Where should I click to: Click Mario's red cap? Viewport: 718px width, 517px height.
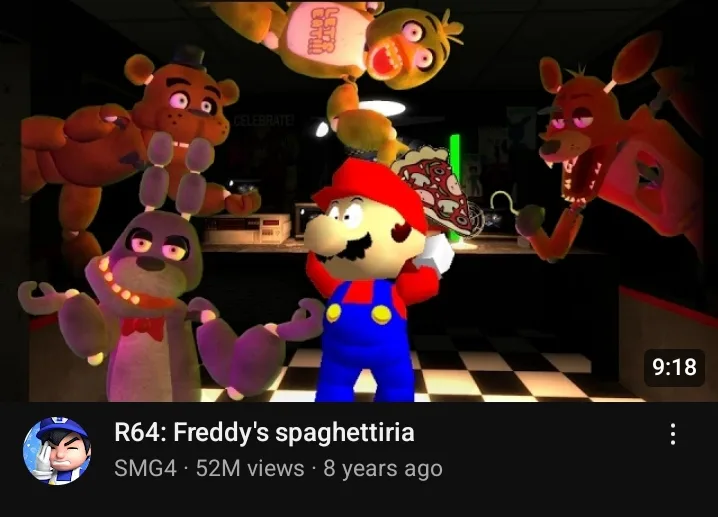coord(372,190)
